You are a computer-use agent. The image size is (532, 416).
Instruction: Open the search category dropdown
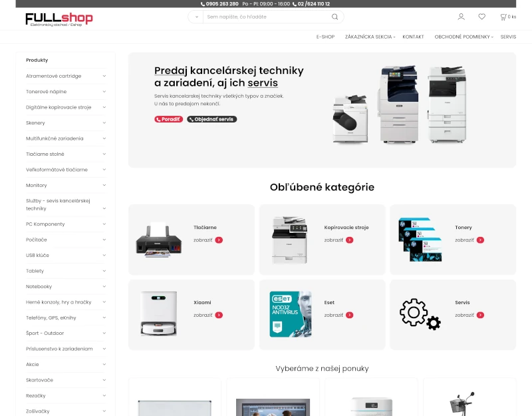point(196,17)
